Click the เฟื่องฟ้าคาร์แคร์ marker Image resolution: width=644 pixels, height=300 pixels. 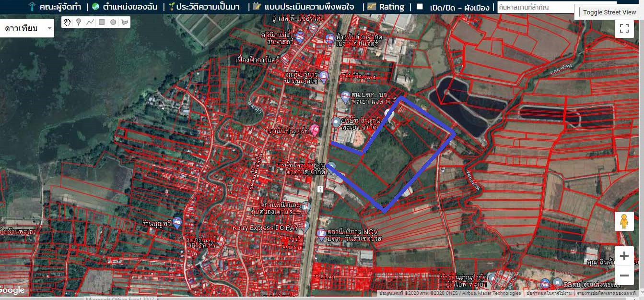coord(285,59)
